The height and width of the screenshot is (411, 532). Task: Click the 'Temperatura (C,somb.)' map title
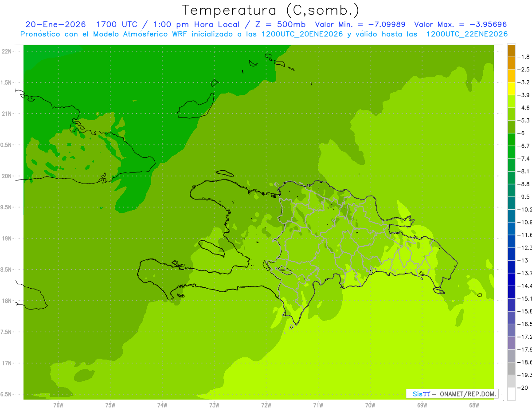(270, 10)
